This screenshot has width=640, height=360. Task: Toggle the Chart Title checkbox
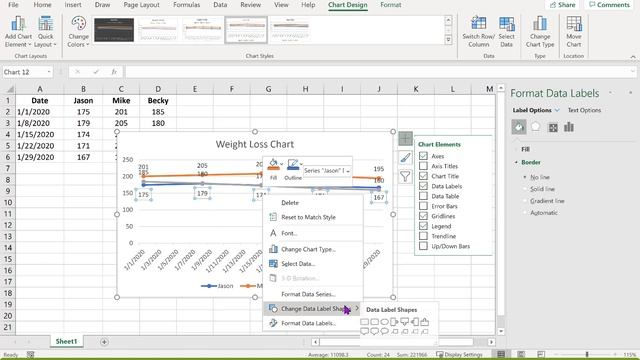(423, 176)
